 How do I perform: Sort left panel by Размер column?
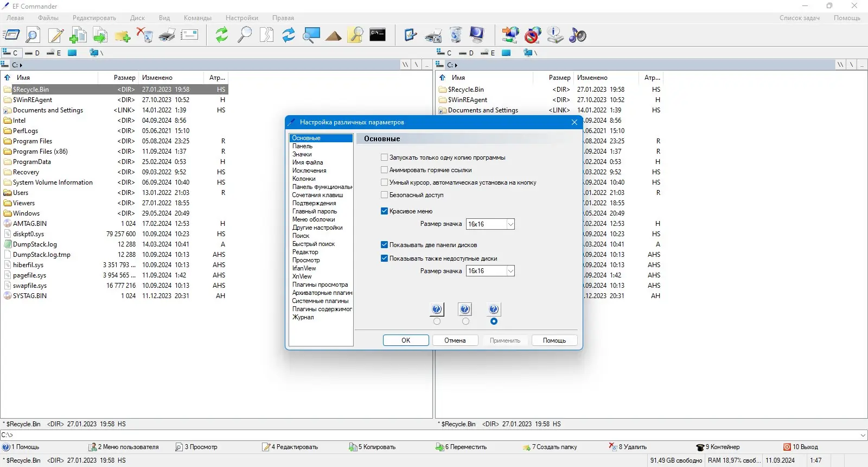pos(125,78)
